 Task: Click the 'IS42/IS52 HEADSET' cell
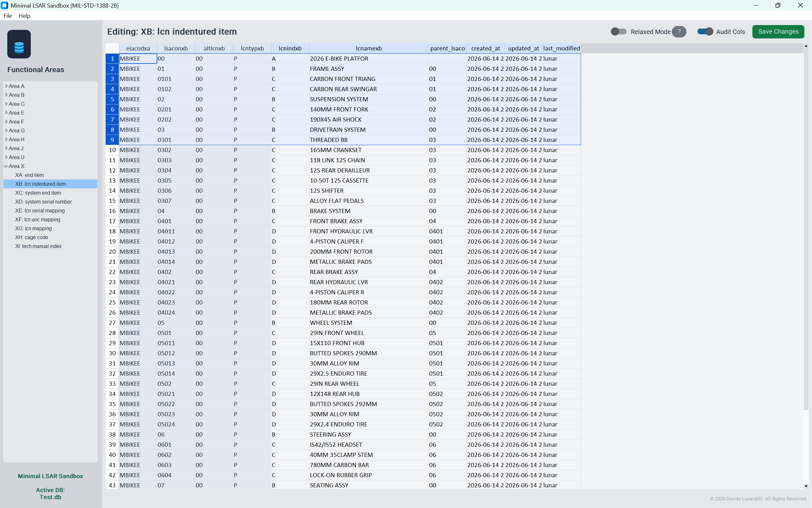(369, 445)
